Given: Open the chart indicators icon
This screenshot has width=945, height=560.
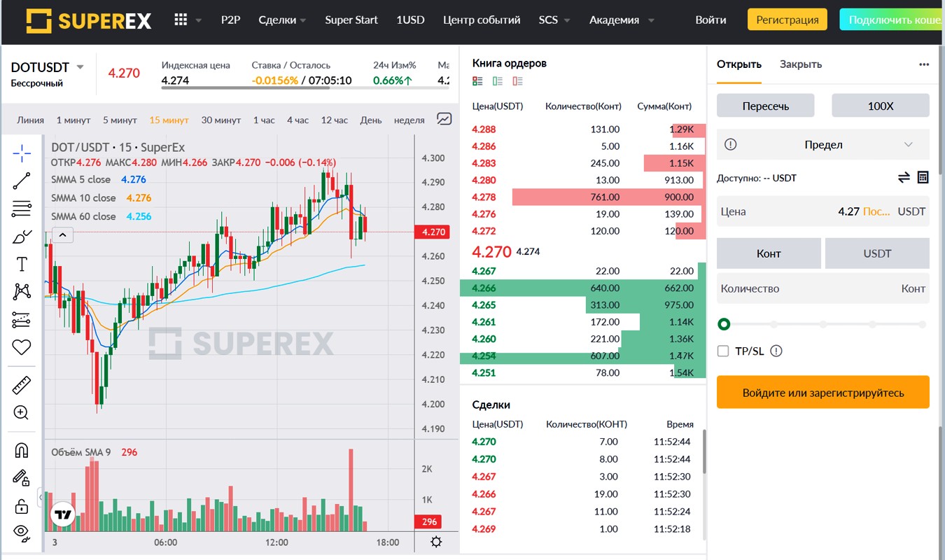Looking at the screenshot, I should [444, 119].
